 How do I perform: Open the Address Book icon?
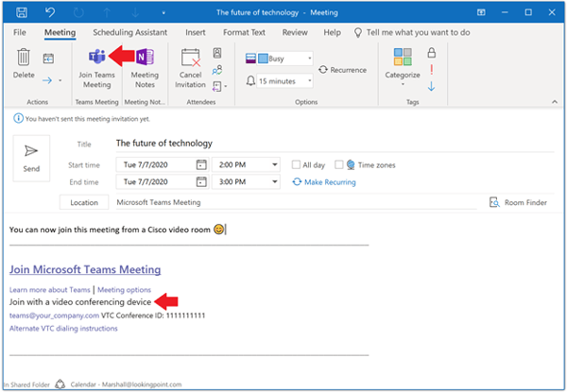[x=217, y=53]
